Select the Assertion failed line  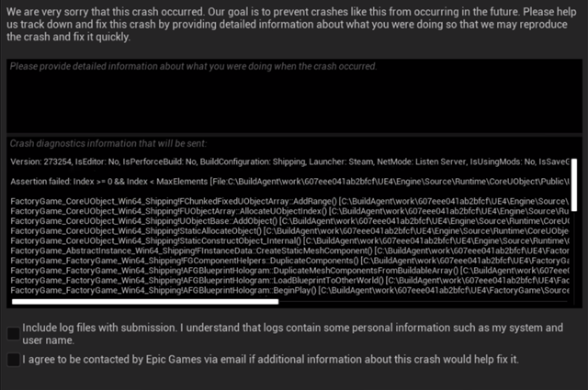pyautogui.click(x=290, y=182)
